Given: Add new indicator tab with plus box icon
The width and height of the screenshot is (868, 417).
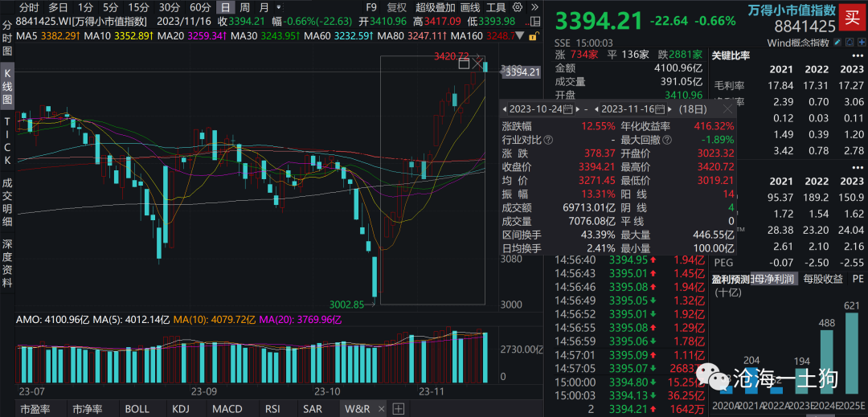Looking at the screenshot, I should pos(398,409).
